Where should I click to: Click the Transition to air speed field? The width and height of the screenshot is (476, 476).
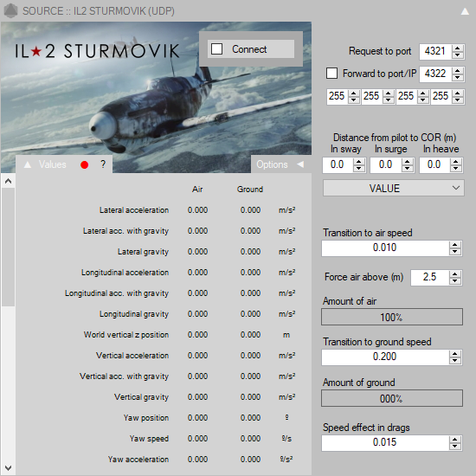click(x=385, y=248)
